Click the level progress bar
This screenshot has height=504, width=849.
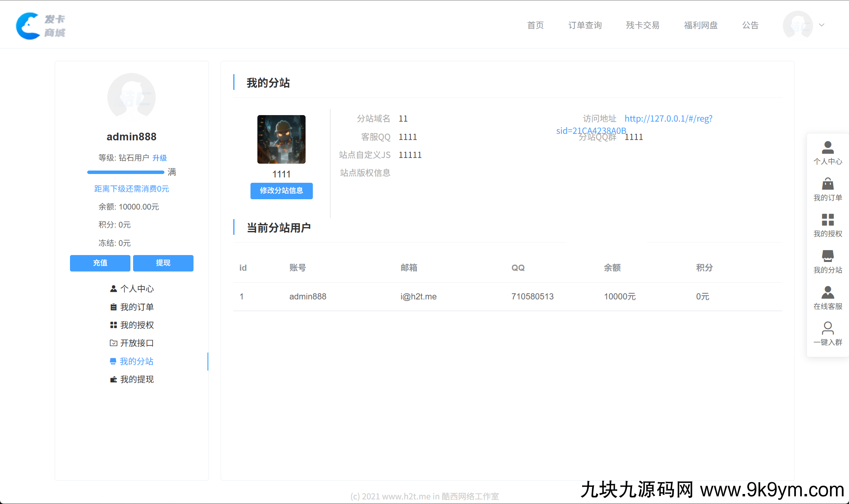pyautogui.click(x=125, y=172)
